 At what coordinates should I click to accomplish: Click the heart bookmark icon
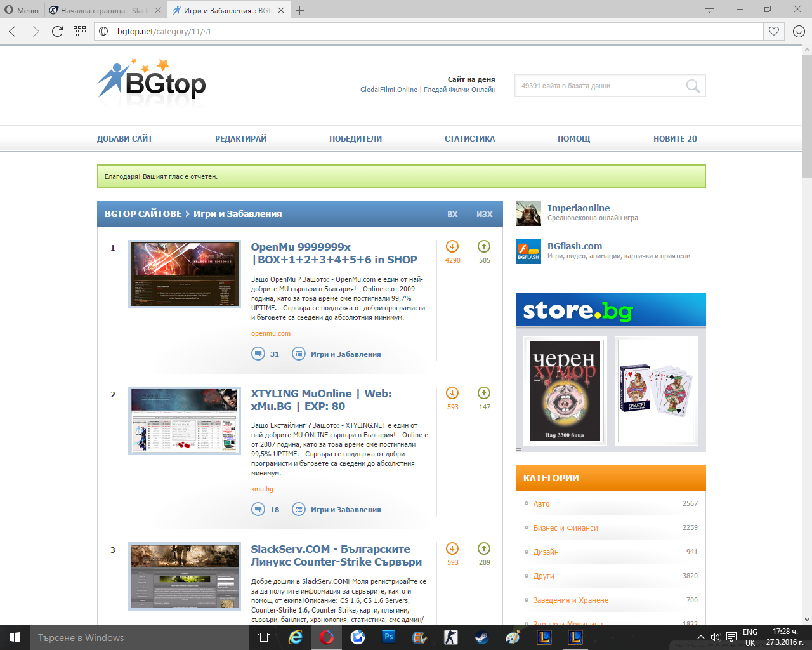774,31
